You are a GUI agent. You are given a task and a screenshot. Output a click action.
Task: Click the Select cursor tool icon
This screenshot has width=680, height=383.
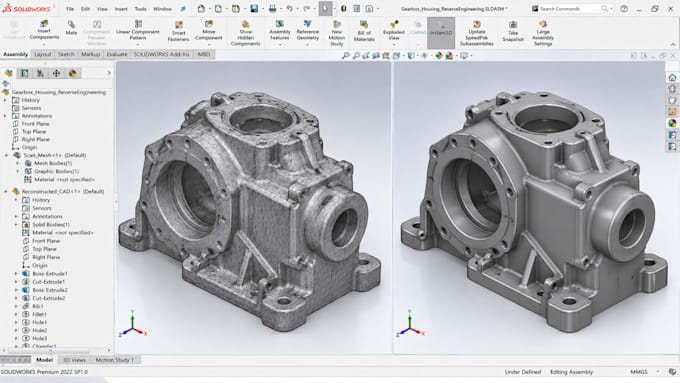325,8
